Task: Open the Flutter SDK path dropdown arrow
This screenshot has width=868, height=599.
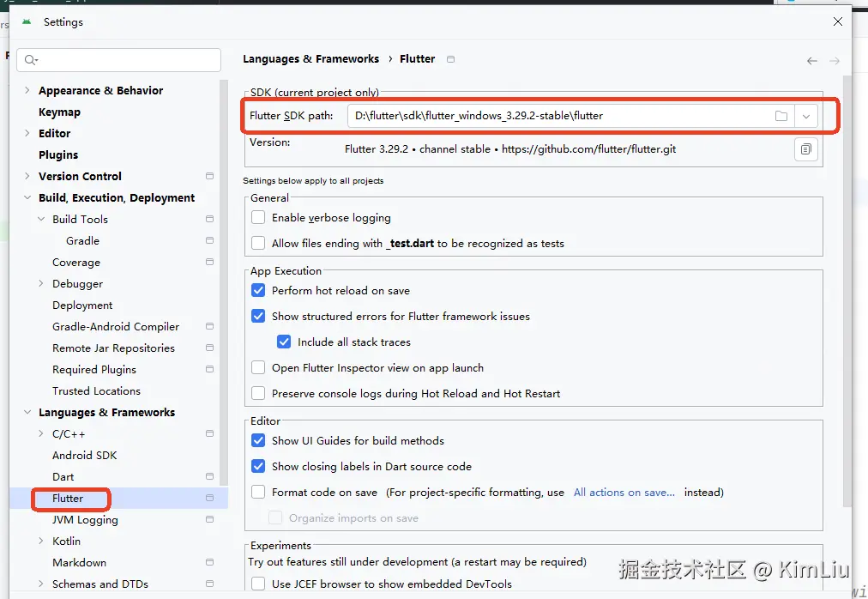Action: (806, 116)
